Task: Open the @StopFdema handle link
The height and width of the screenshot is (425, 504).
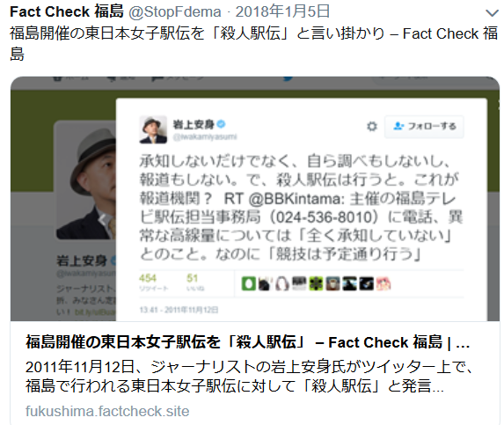Action: [x=175, y=12]
